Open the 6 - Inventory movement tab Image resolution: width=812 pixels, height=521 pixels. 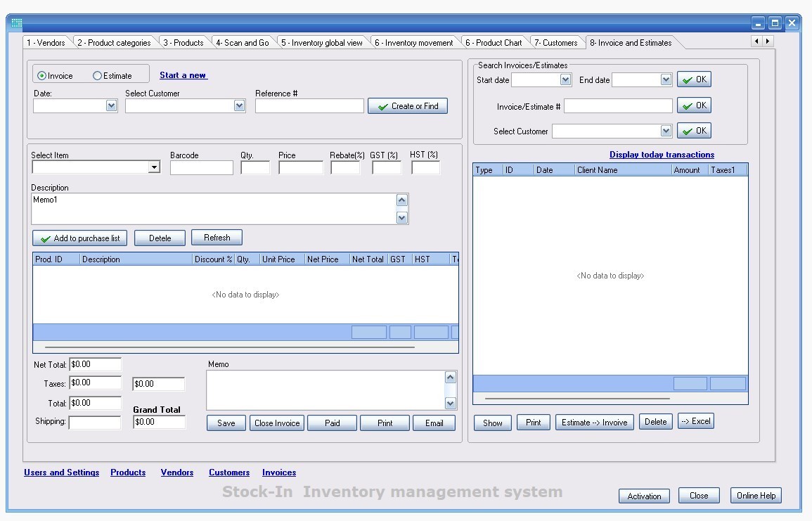(414, 42)
